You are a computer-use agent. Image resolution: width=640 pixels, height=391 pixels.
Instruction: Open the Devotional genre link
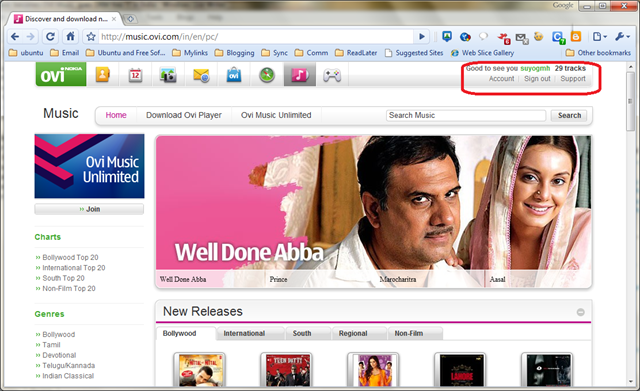59,355
